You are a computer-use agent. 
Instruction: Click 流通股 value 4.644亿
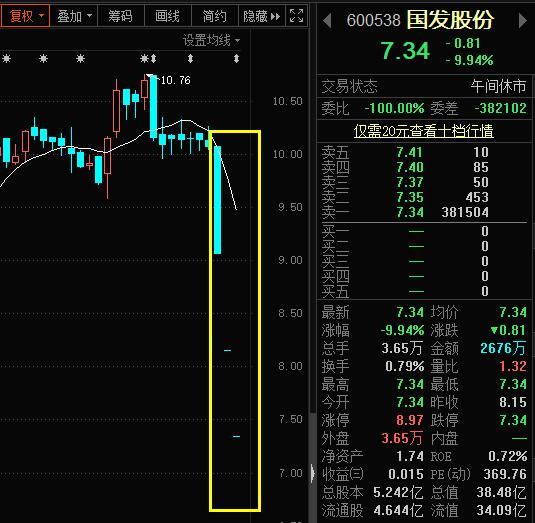(398, 510)
